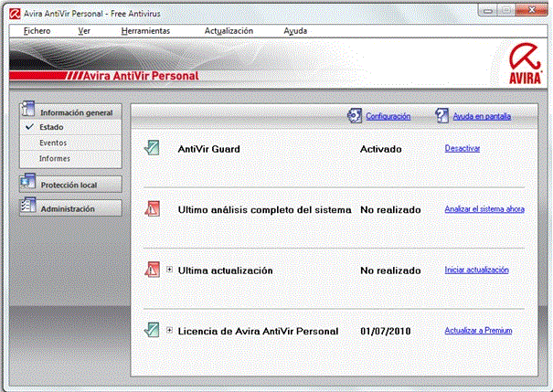
Task: Click the Ultimo análisis completo del sistema label
Action: point(264,210)
